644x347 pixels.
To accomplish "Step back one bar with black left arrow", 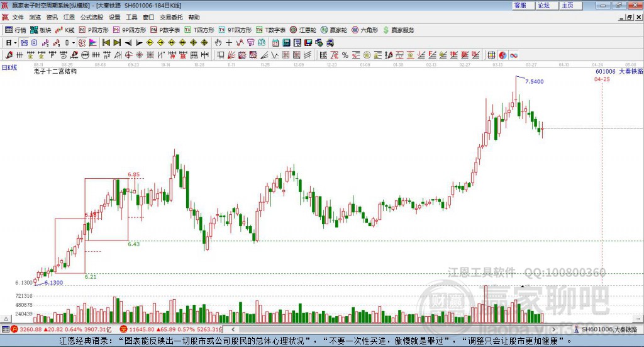I will click(x=128, y=43).
